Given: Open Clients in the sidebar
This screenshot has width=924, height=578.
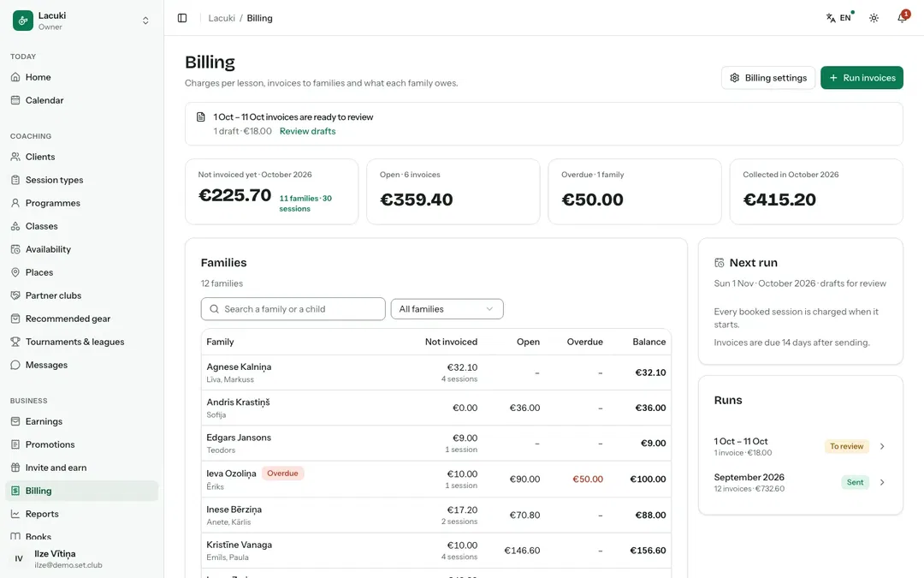Looking at the screenshot, I should coord(82,157).
